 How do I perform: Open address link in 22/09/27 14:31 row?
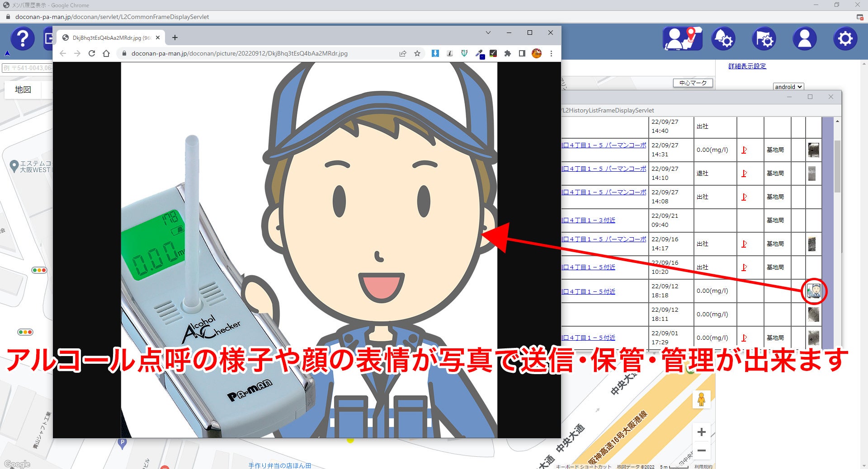(604, 145)
